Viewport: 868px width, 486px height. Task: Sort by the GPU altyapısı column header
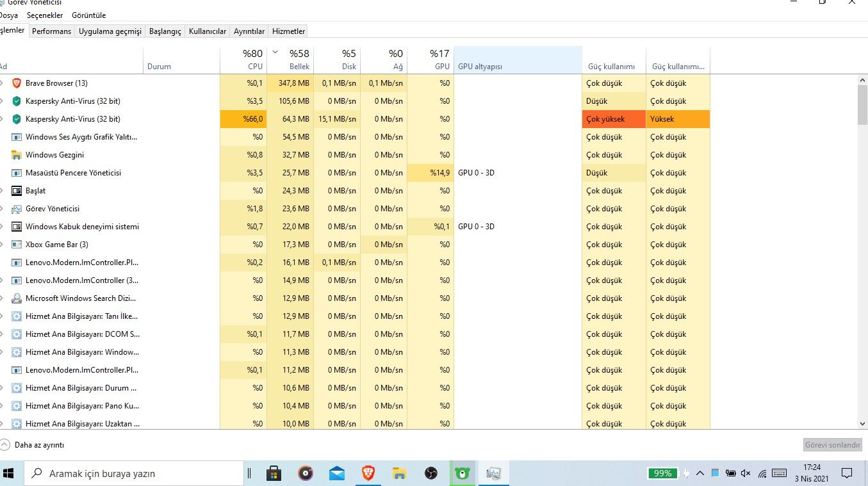pyautogui.click(x=518, y=60)
